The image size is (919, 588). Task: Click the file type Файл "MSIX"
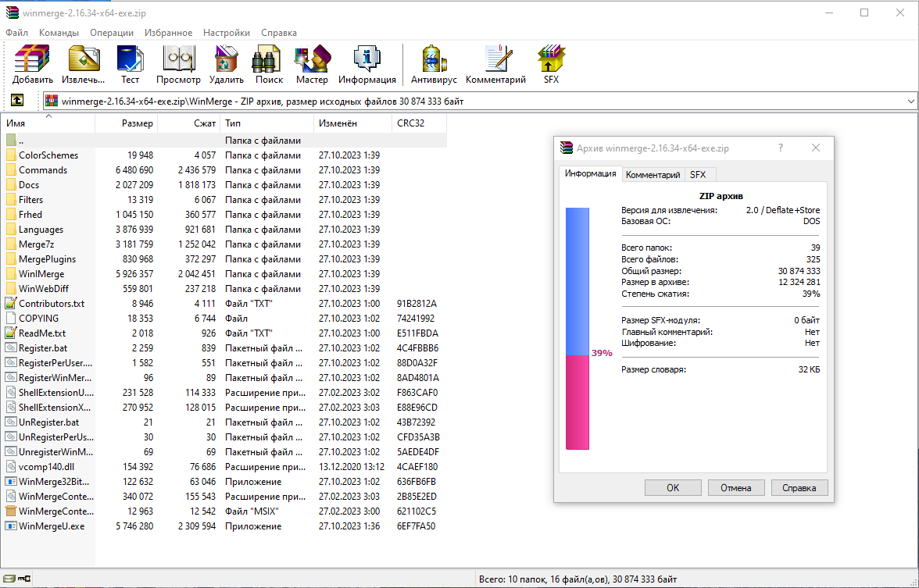(252, 511)
